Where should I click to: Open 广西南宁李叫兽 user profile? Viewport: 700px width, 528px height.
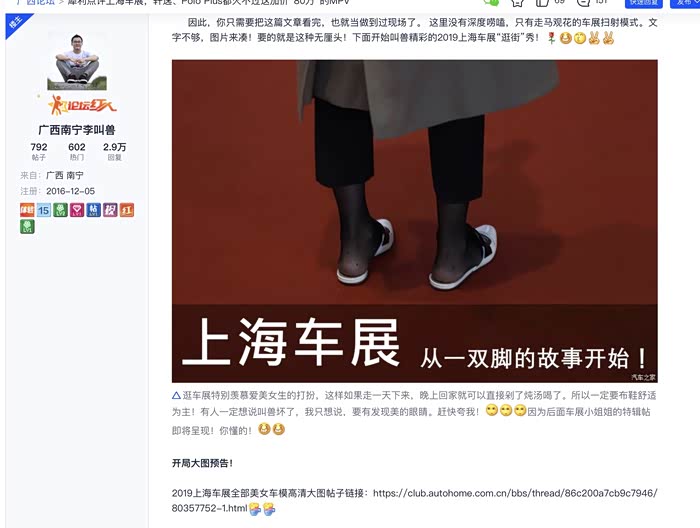77,130
